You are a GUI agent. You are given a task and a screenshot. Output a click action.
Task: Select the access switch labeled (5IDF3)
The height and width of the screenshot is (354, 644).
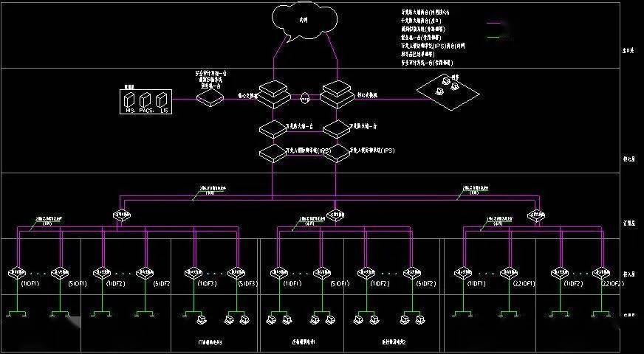coord(236,273)
